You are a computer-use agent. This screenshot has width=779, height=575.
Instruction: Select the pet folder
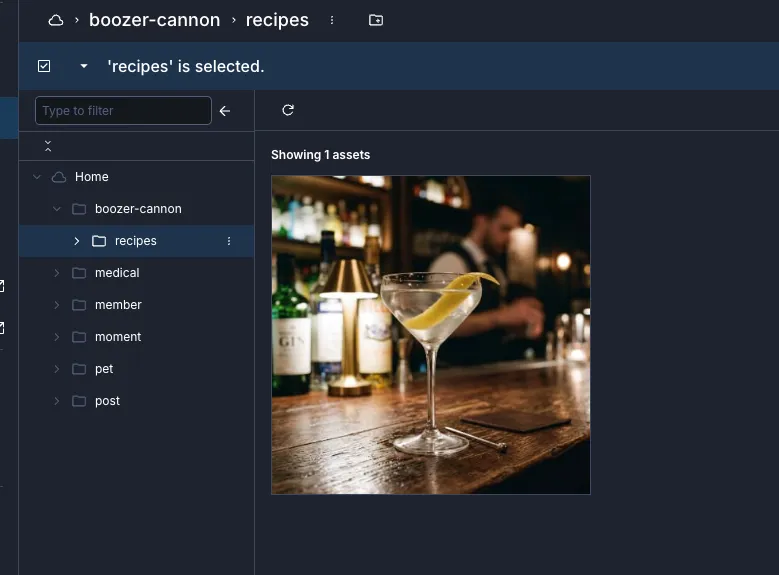[x=104, y=369]
